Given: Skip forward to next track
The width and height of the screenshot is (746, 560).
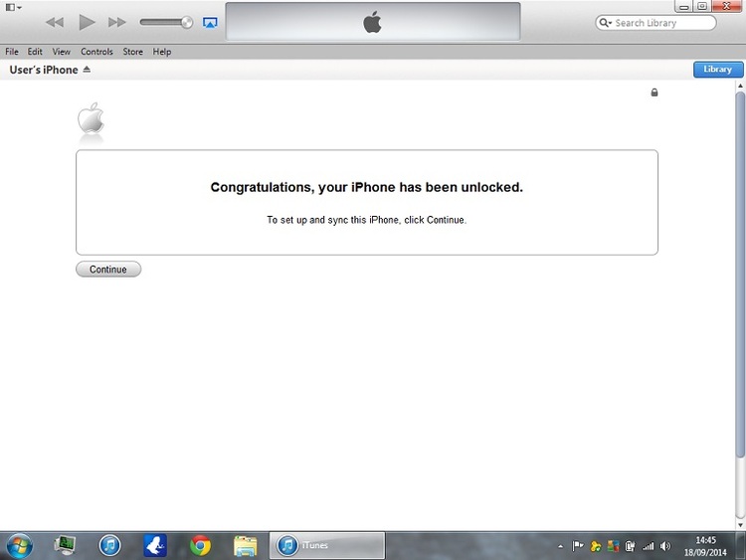Looking at the screenshot, I should pyautogui.click(x=117, y=22).
